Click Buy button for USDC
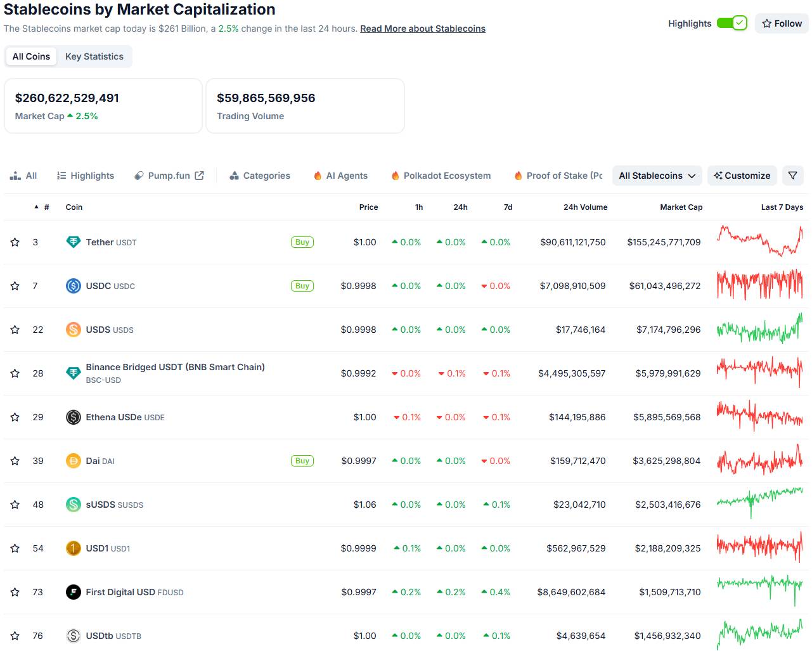Viewport: 812px width, 651px height. click(302, 286)
